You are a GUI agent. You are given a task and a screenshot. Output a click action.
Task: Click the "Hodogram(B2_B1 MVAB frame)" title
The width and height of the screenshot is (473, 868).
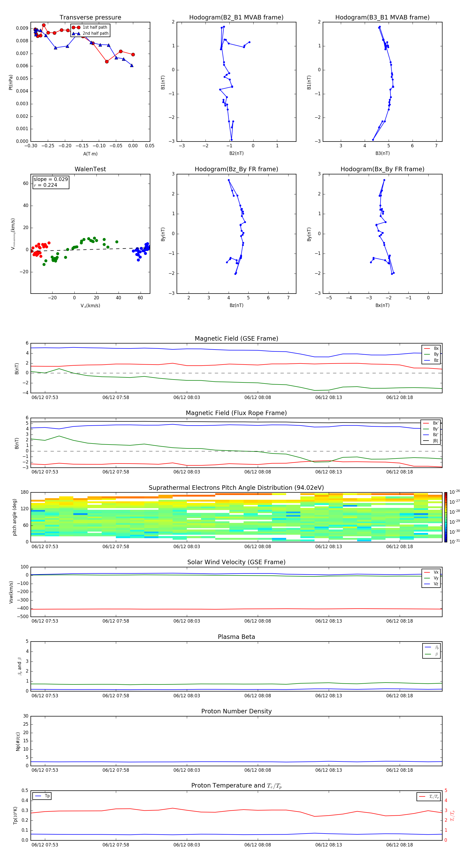click(x=236, y=18)
